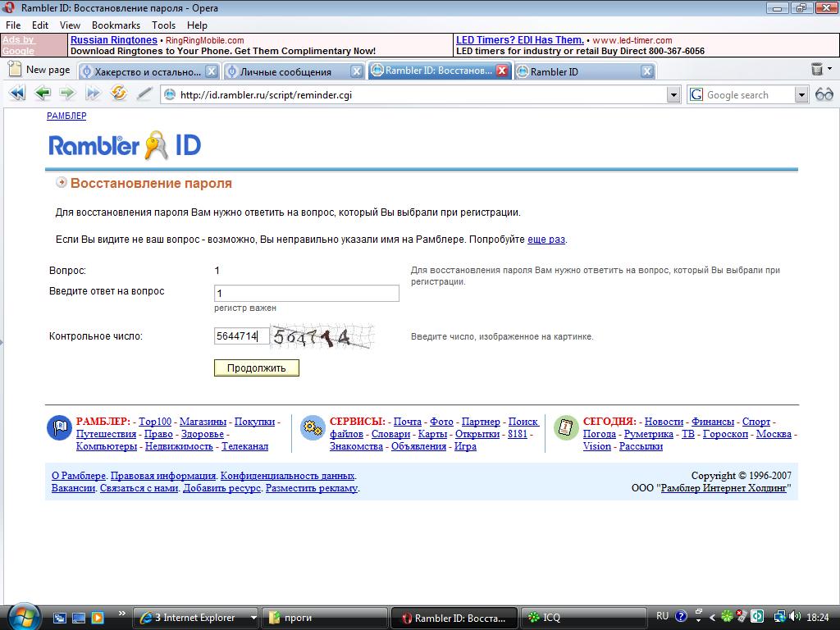Close the Rambler ID: Восстанов tab

pyautogui.click(x=502, y=71)
